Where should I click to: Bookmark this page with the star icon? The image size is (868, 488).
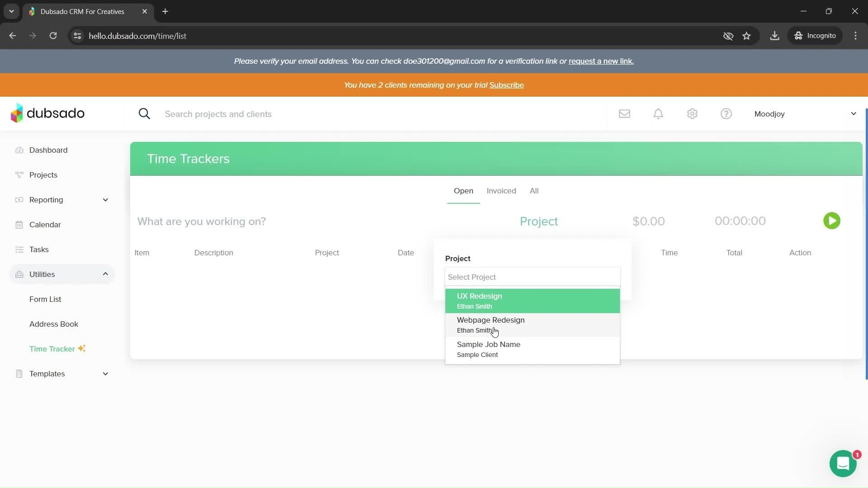click(746, 36)
